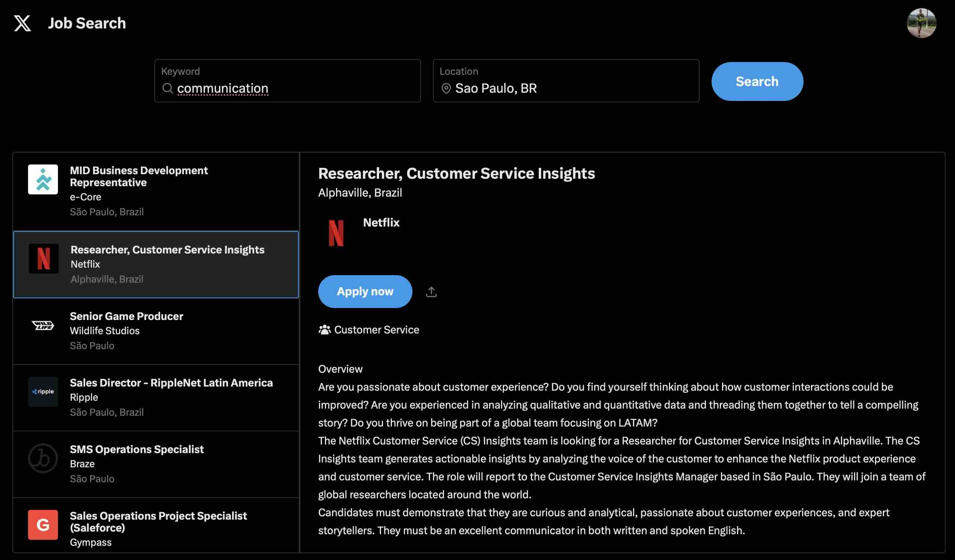
Task: Click the Gympass G logo
Action: [43, 525]
